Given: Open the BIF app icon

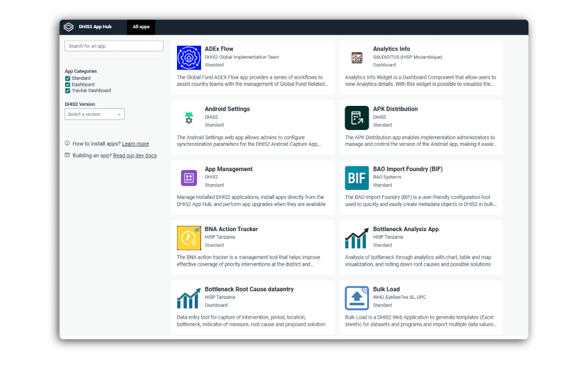Looking at the screenshot, I should [357, 178].
